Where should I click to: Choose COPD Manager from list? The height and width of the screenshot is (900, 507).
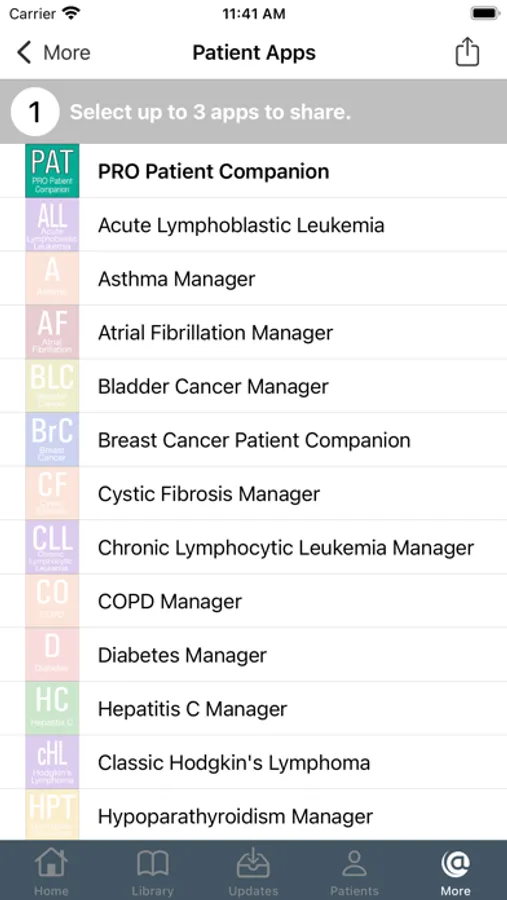253,601
